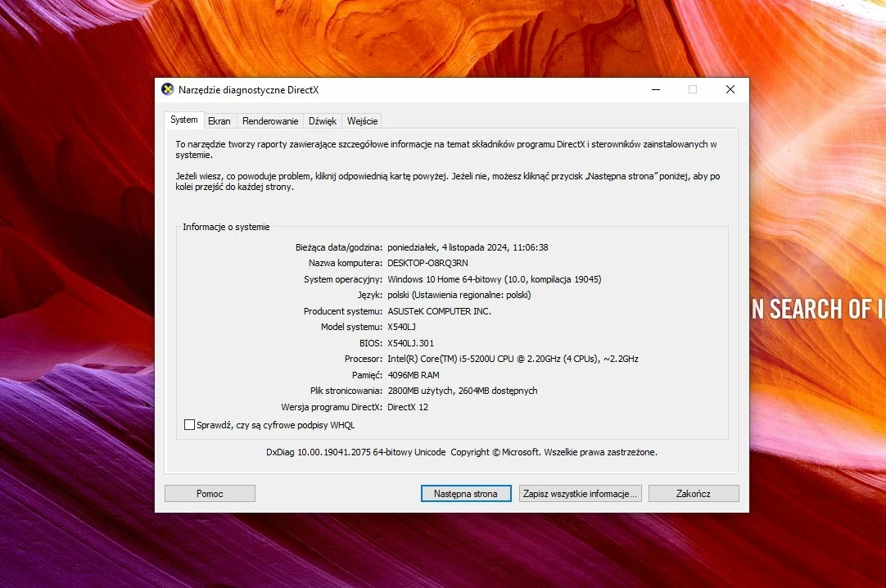Click the current date value poniedziałek, 4 listopada
The image size is (886, 588).
pos(468,247)
